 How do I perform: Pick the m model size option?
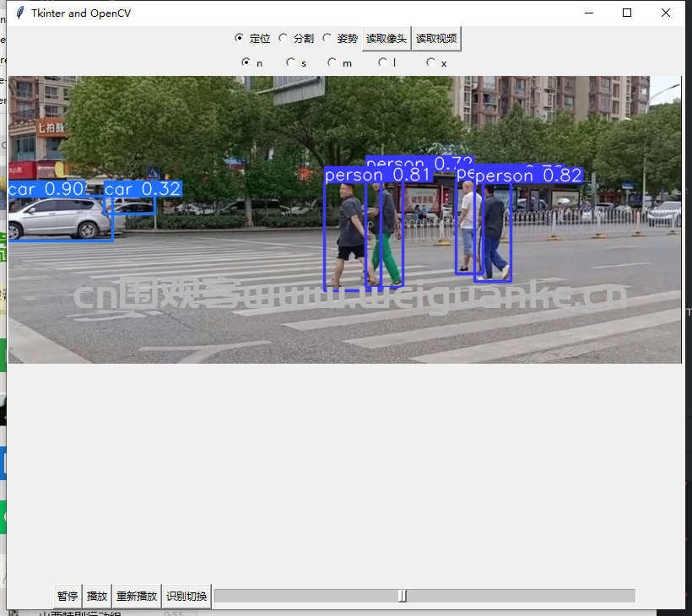(333, 62)
